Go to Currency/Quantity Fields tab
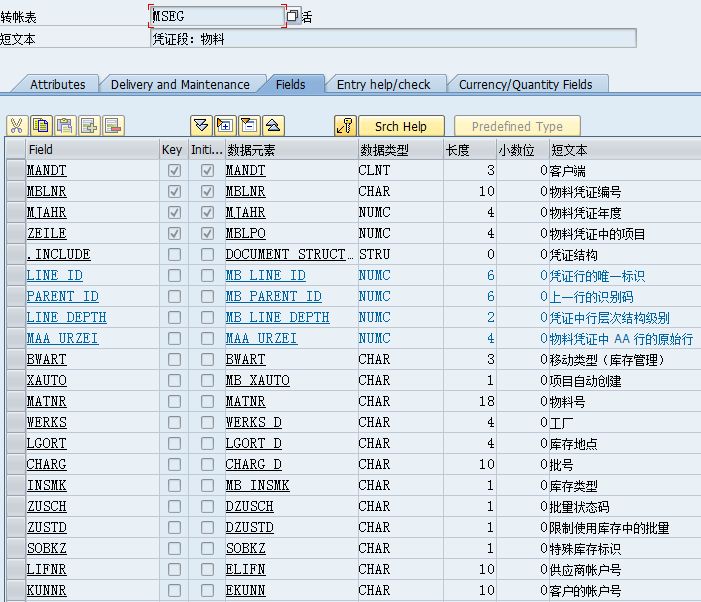The image size is (701, 602). (525, 84)
